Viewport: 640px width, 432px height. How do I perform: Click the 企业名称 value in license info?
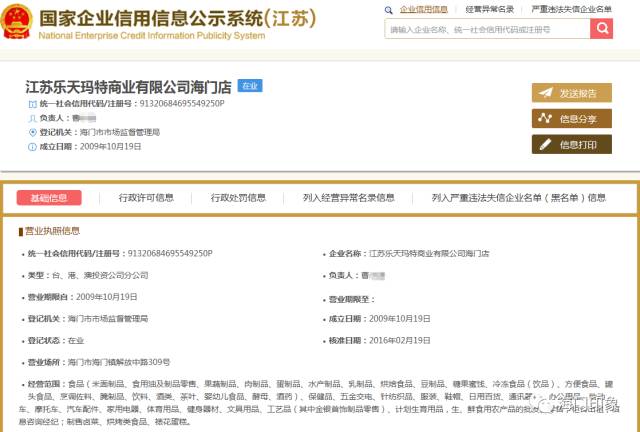click(x=429, y=254)
